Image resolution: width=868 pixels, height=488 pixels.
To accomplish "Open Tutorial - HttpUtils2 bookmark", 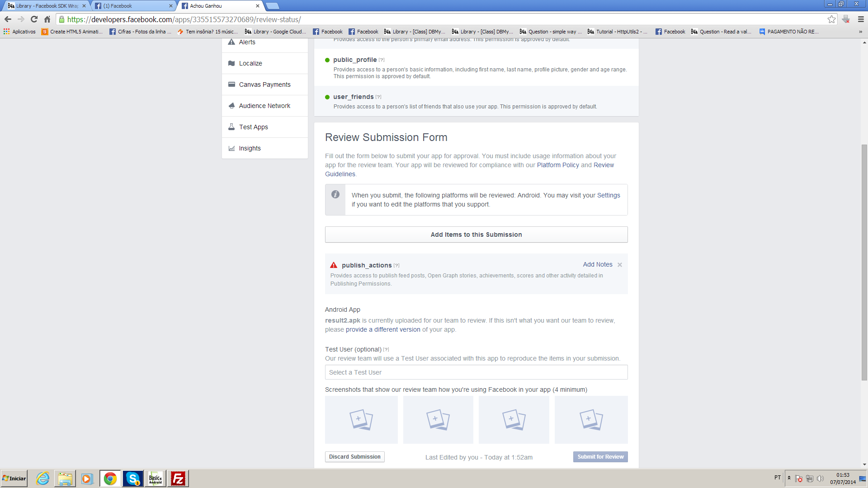I will pos(618,32).
